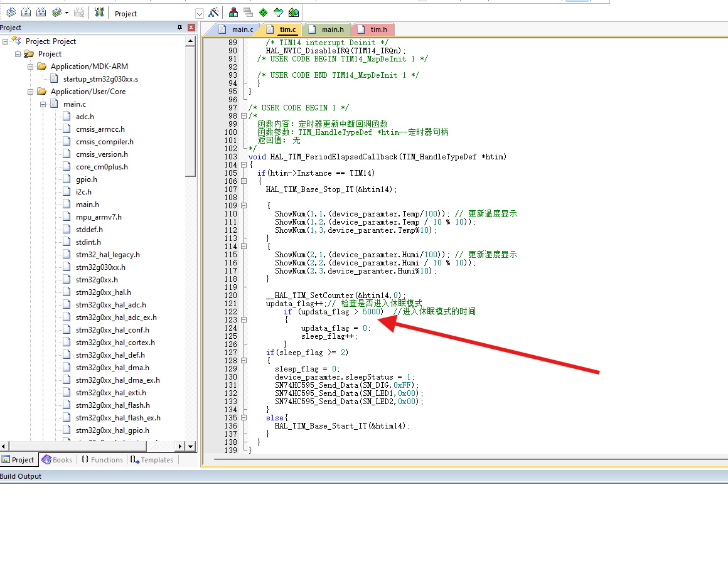Screen dimensions: 728x581
Task: Close the Project panel
Action: [x=191, y=28]
